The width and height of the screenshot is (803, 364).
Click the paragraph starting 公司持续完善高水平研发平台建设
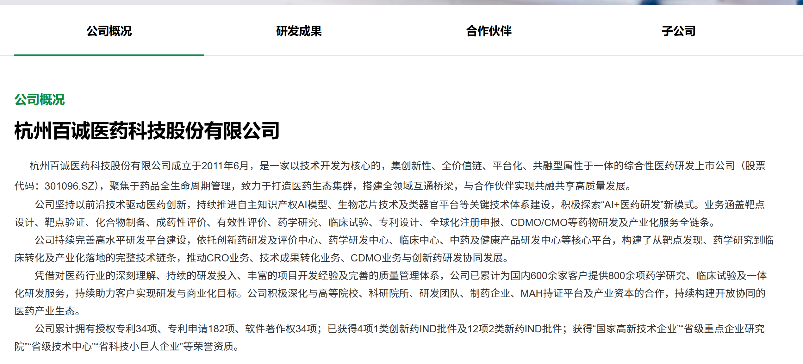coord(394,248)
